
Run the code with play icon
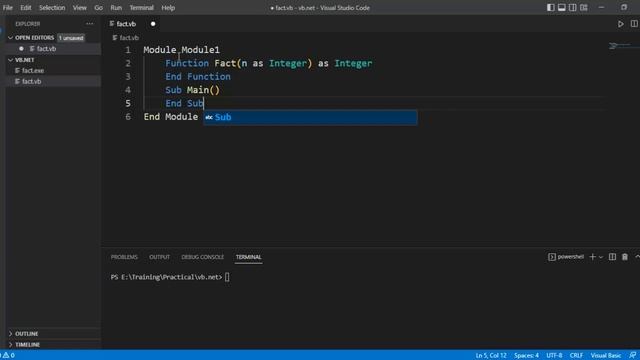[620, 24]
